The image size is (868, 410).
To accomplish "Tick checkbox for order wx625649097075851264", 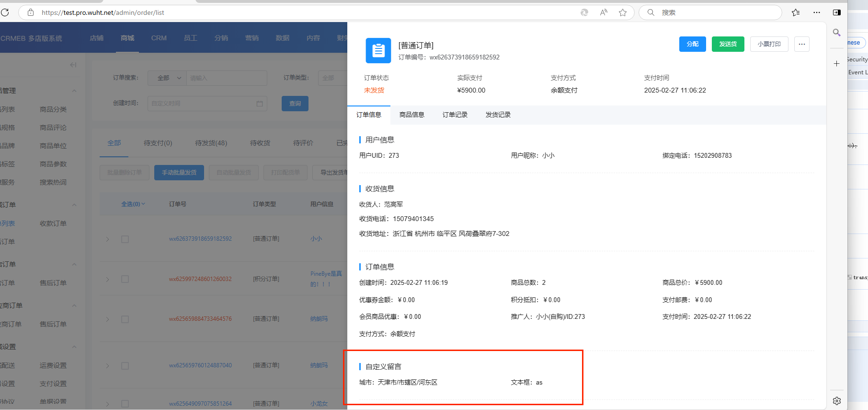I will 125,404.
